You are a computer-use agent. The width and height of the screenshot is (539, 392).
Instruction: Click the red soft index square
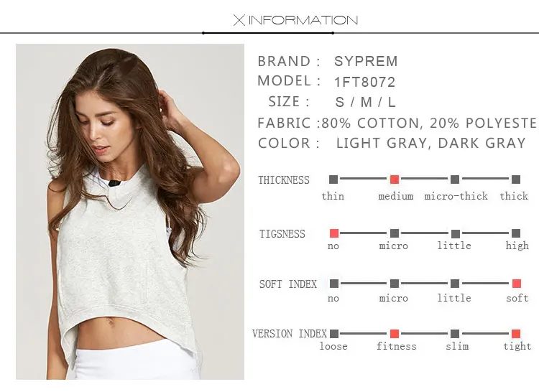(x=517, y=284)
